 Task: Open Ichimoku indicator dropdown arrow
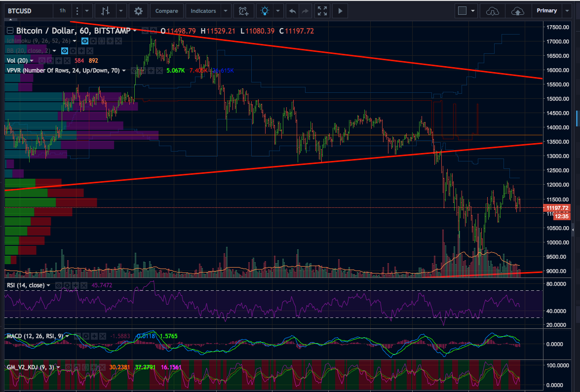pyautogui.click(x=75, y=41)
